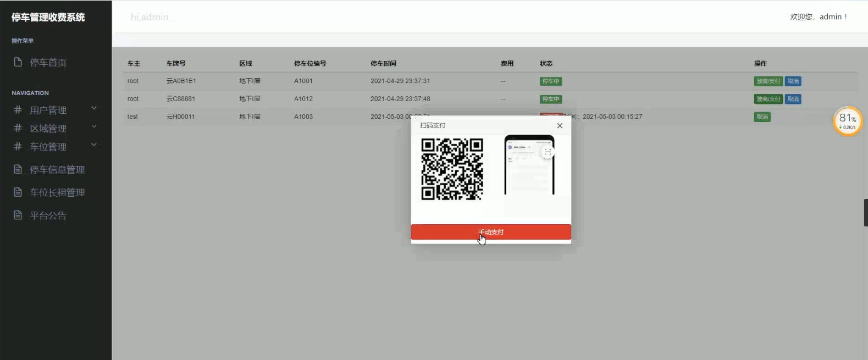Click the 停车信息管理 file icon
This screenshot has width=868, height=360.
[18, 169]
